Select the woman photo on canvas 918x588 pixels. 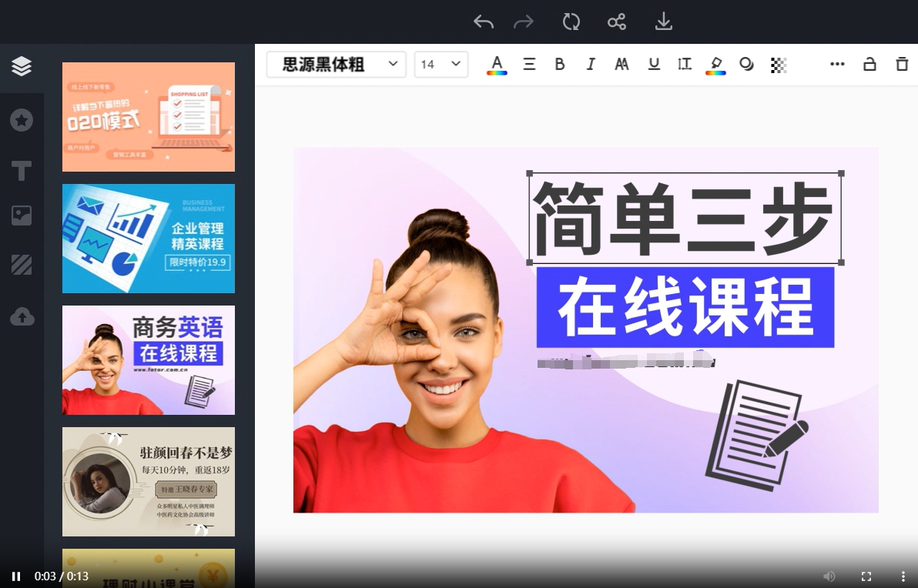coord(457,361)
